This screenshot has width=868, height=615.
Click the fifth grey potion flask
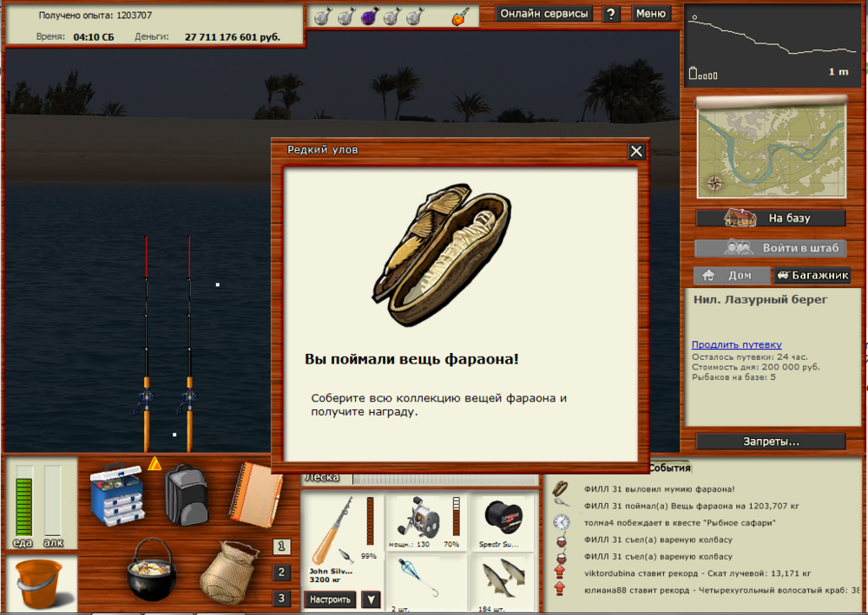[415, 16]
